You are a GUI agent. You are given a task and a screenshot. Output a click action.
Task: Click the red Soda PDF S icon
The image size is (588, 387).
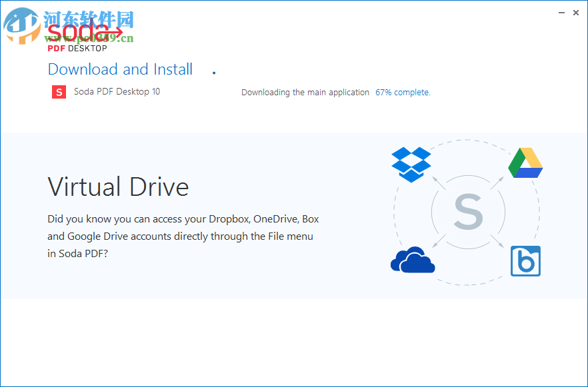pos(59,92)
